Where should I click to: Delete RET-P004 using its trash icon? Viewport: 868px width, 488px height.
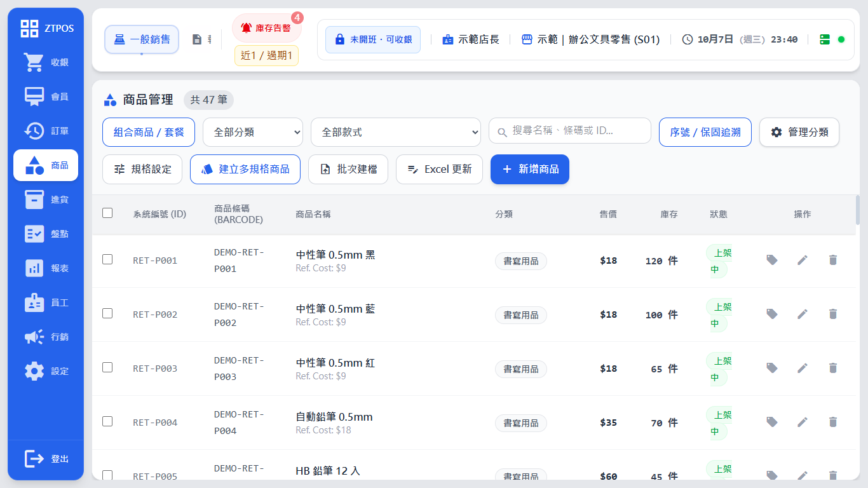833,422
